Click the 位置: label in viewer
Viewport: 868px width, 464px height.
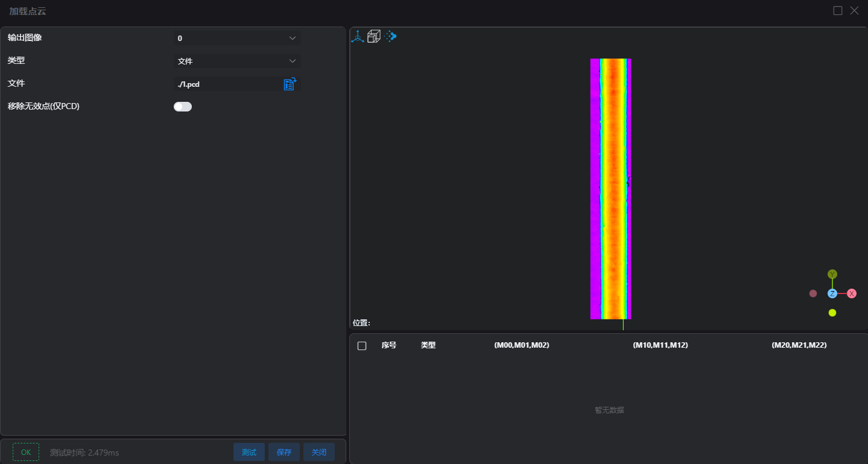361,323
